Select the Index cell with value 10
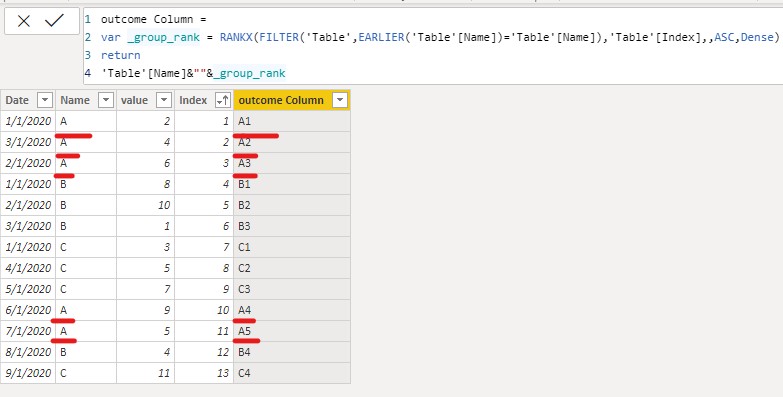 coord(204,310)
